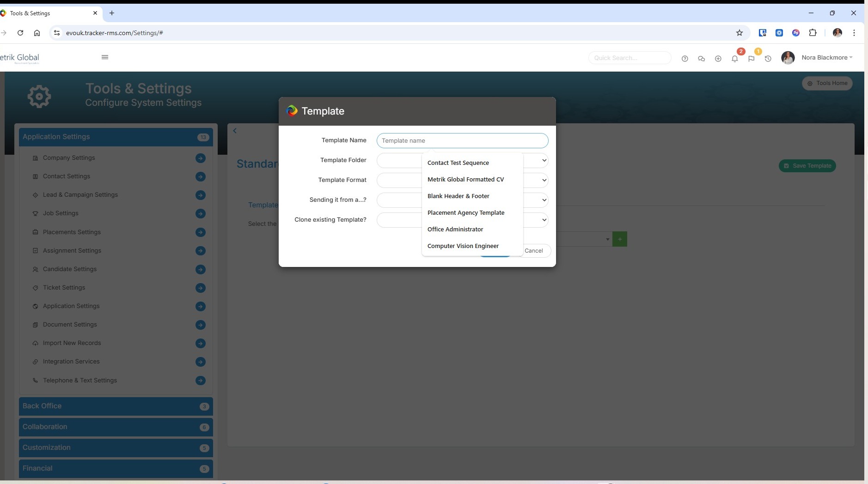The image size is (868, 484).
Task: Click the quick add plus icon
Action: pos(718,59)
